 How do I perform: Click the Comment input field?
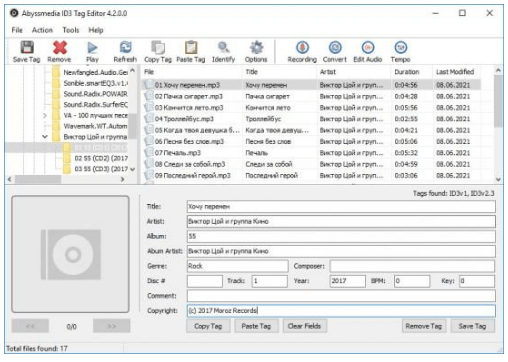tap(341, 296)
